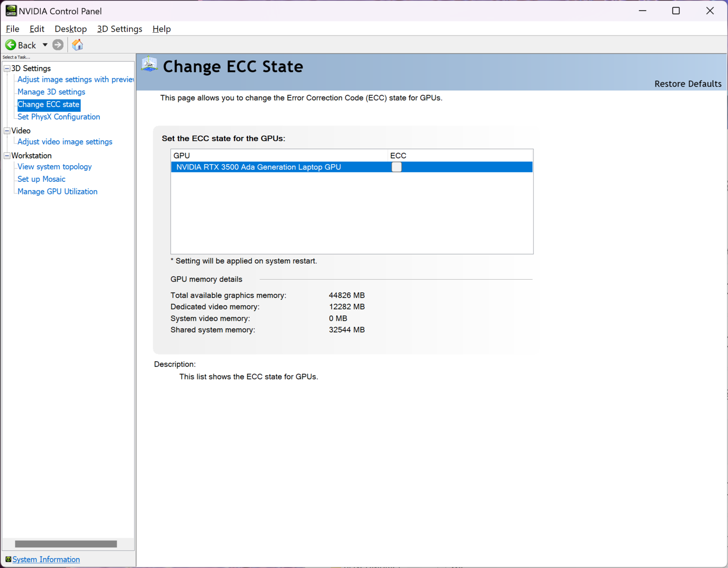Click the Back button label
728x568 pixels.
pyautogui.click(x=27, y=45)
